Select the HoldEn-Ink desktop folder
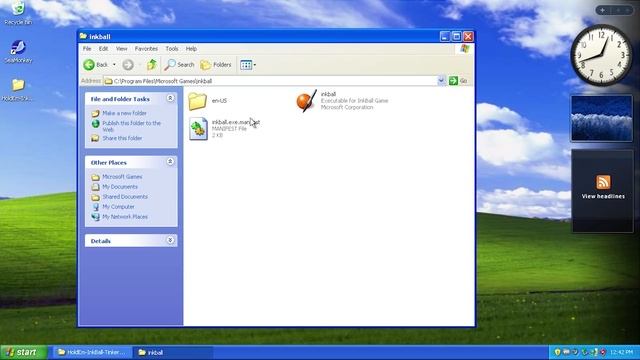640x360 pixels. 18,90
